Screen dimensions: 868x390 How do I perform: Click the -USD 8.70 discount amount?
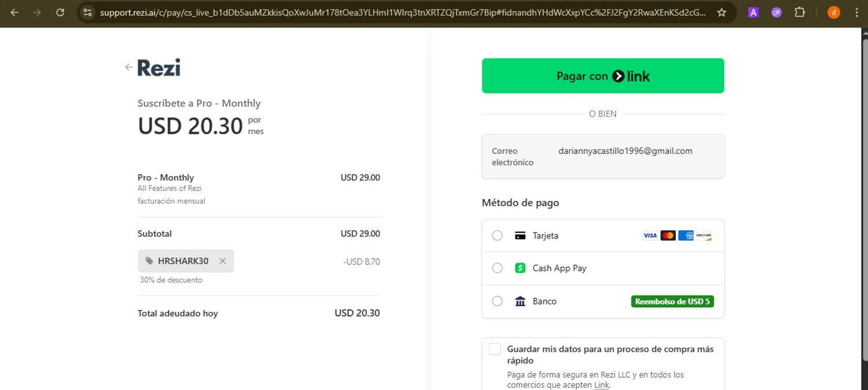(x=362, y=262)
